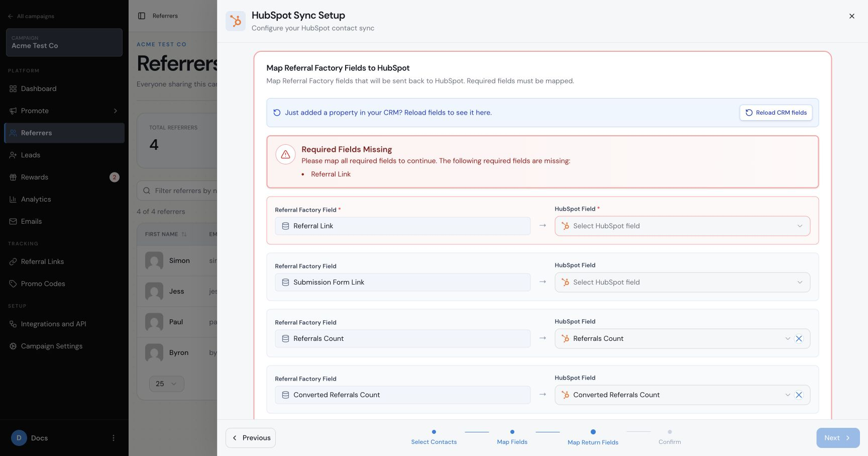Click the Filter referrers search field
Viewport: 868px width, 456px height.
tap(177, 191)
